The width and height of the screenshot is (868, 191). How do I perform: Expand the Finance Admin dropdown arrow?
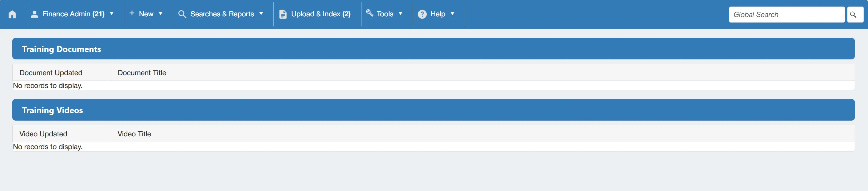tap(112, 14)
